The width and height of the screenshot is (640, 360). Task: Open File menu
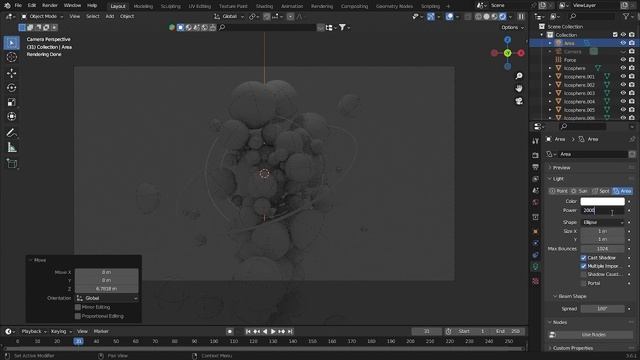pyautogui.click(x=18, y=6)
